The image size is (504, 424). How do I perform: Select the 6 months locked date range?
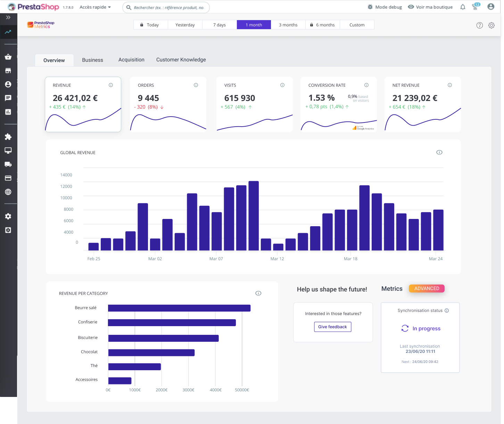tap(322, 25)
